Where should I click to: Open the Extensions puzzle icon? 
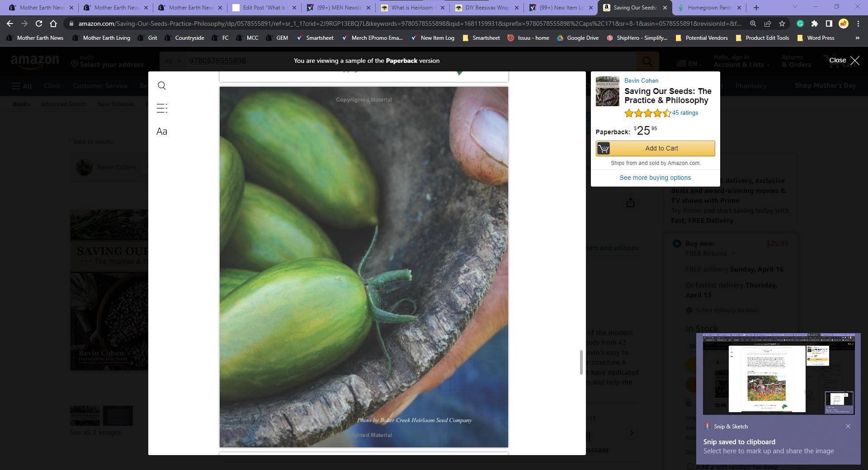815,23
